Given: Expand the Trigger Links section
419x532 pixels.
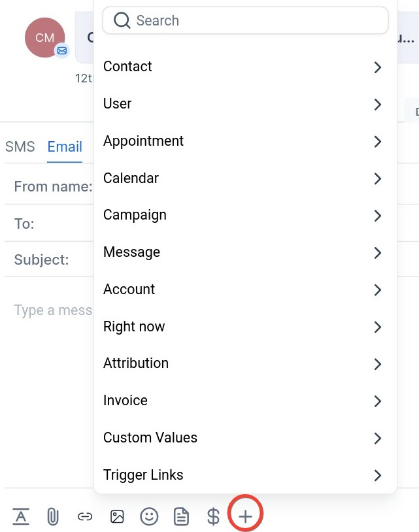Looking at the screenshot, I should coord(377,476).
